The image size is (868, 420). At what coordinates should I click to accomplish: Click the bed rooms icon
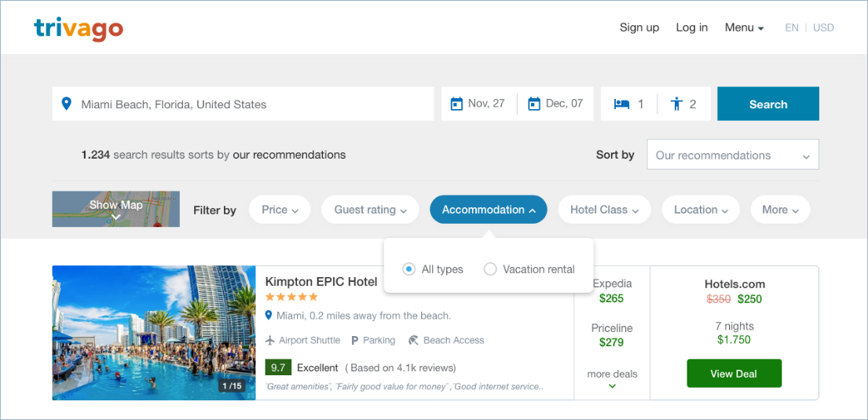pyautogui.click(x=621, y=104)
